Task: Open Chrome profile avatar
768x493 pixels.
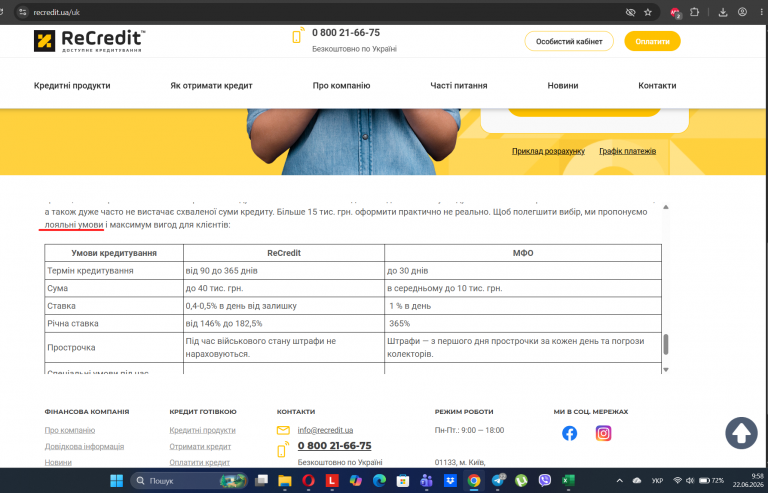Action: click(743, 12)
